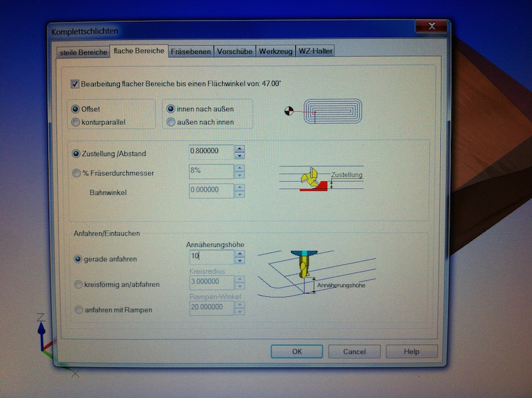Click the Annäherungshöhe tool illustration
Image resolution: width=532 pixels, height=398 pixels.
click(x=317, y=274)
